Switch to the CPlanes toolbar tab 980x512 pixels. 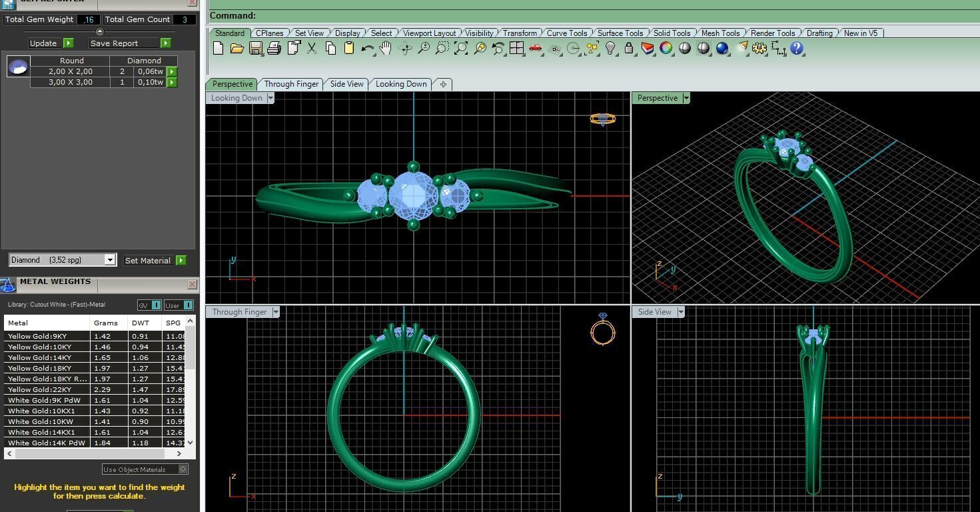click(270, 33)
